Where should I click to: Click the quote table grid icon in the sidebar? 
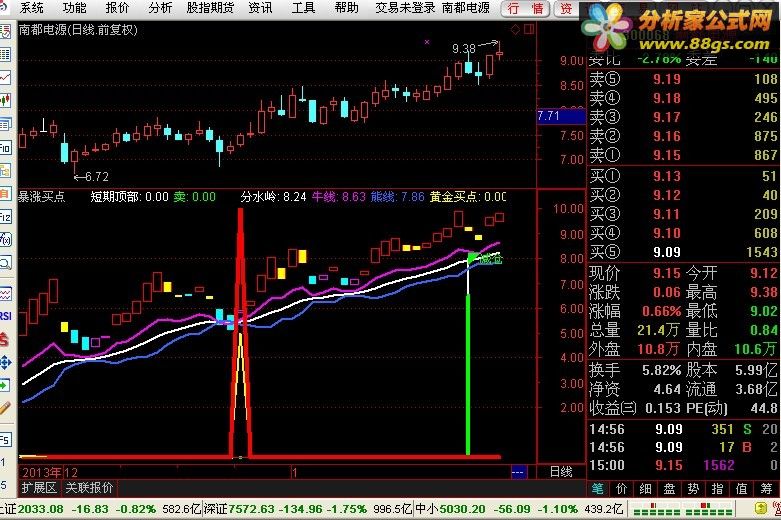click(x=5, y=55)
